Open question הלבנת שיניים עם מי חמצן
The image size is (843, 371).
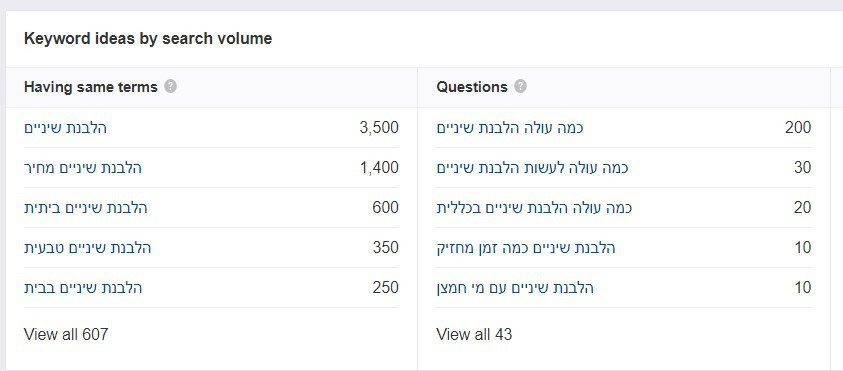pyautogui.click(x=515, y=288)
